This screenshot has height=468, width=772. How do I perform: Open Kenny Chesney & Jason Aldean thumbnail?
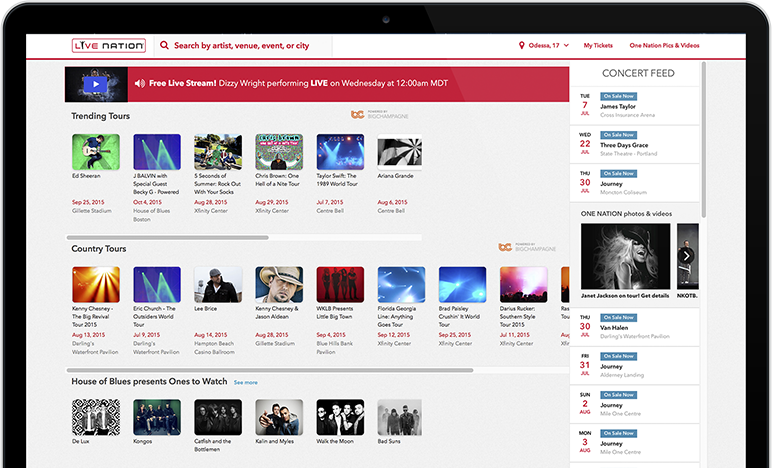(x=279, y=284)
